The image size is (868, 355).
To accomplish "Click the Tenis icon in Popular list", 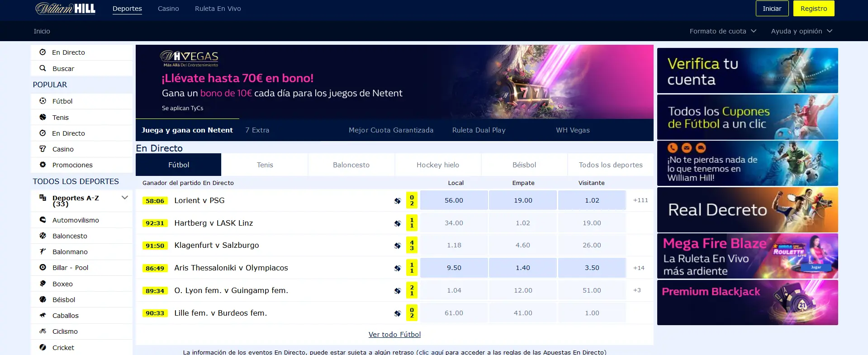I will pos(43,117).
